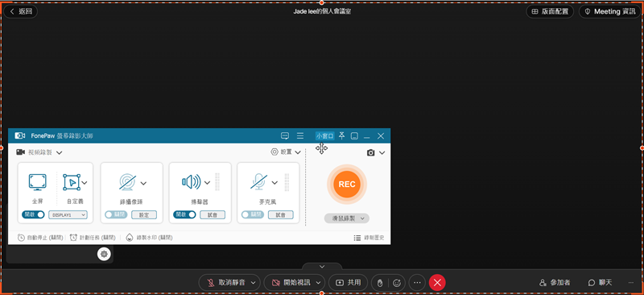Image resolution: width=644 pixels, height=295 pixels.
Task: Click the FonePaw compact view square icon
Action: [354, 135]
